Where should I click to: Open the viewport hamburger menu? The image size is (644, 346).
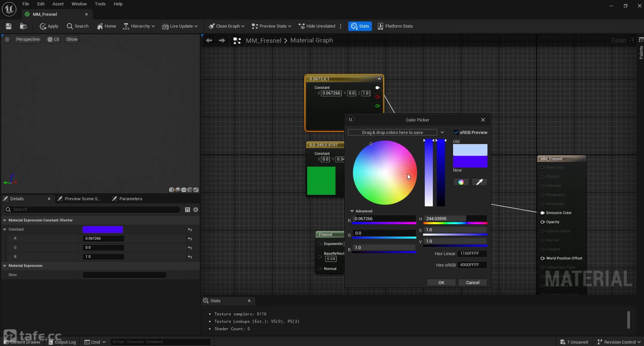click(x=7, y=39)
